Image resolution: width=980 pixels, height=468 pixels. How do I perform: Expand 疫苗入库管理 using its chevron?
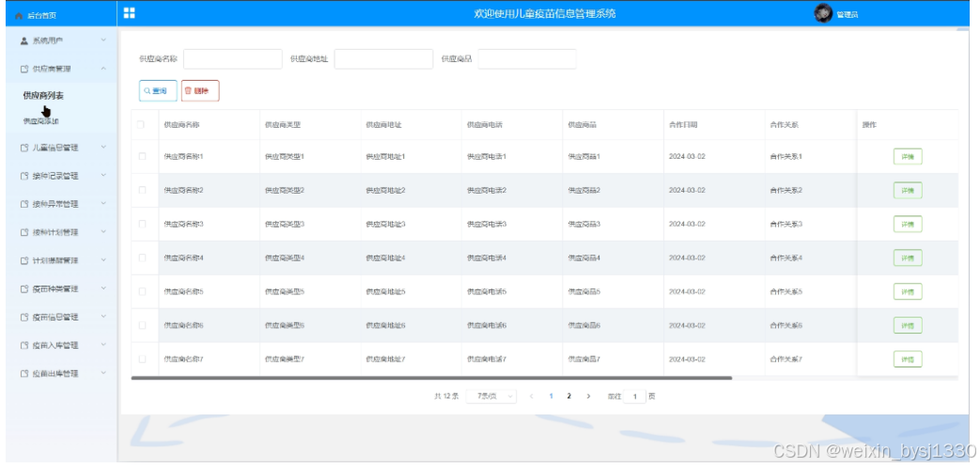(103, 345)
